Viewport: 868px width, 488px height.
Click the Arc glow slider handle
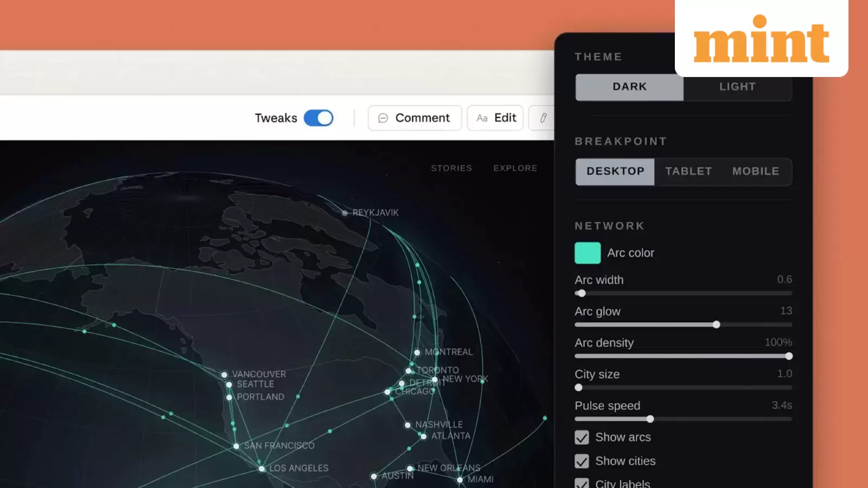717,324
